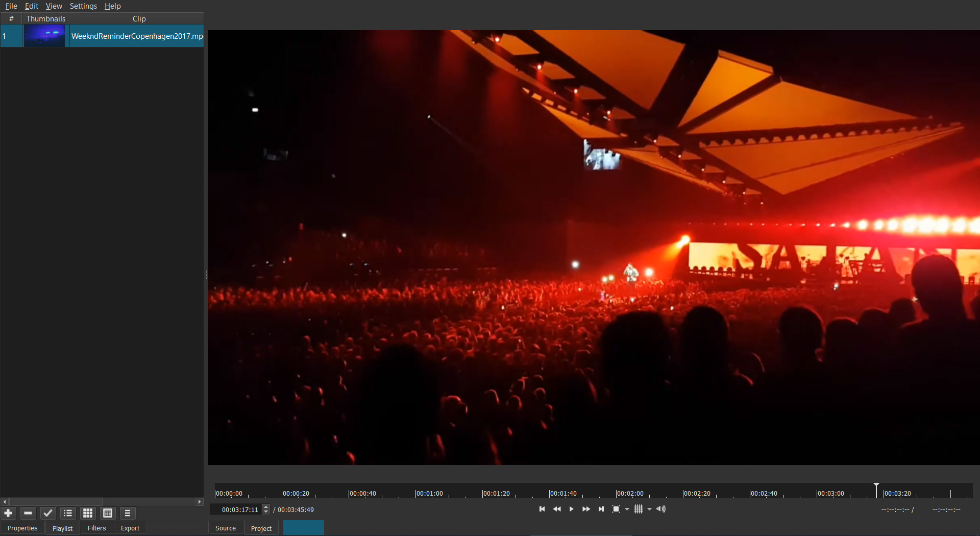Click the 00:02:00 mark on the scrub bar
Image resolution: width=980 pixels, height=536 pixels.
(617, 493)
